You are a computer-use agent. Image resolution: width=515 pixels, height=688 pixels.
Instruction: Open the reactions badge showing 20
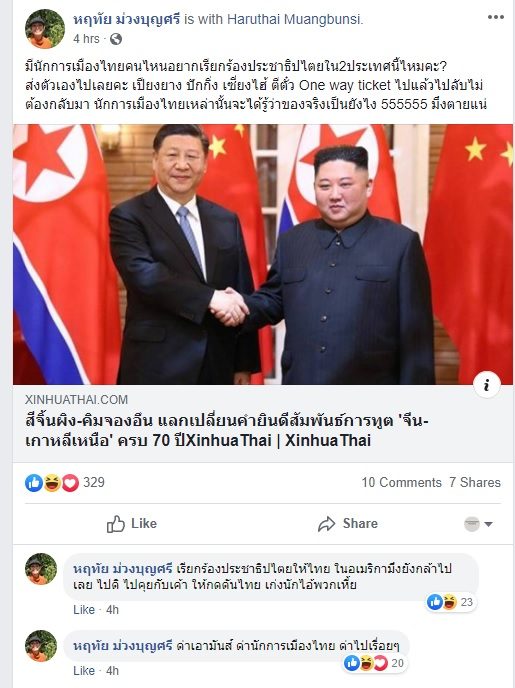pos(374,663)
